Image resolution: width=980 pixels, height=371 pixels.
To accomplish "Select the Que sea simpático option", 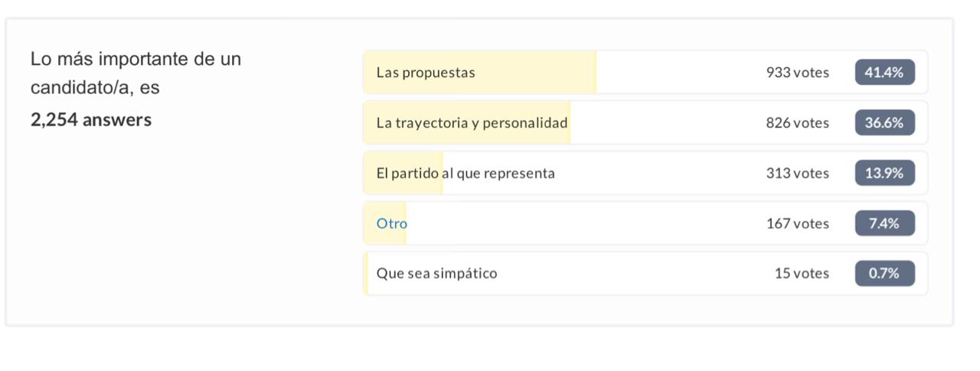I will coord(436,274).
